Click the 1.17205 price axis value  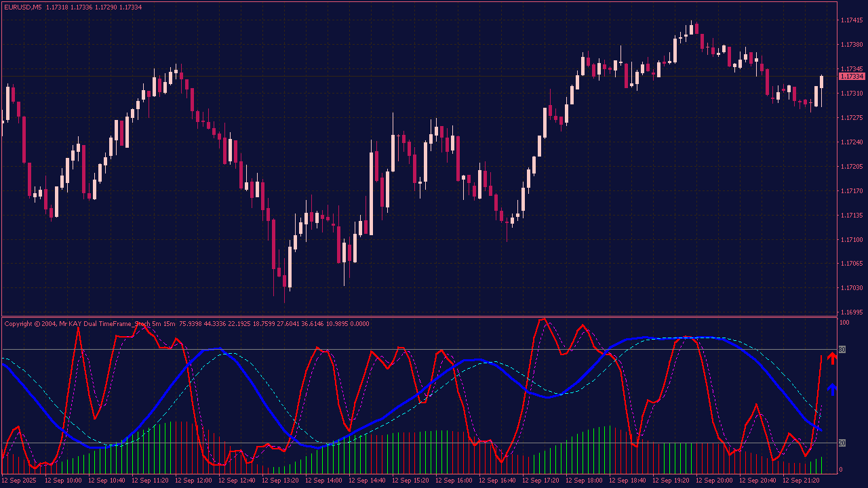852,167
